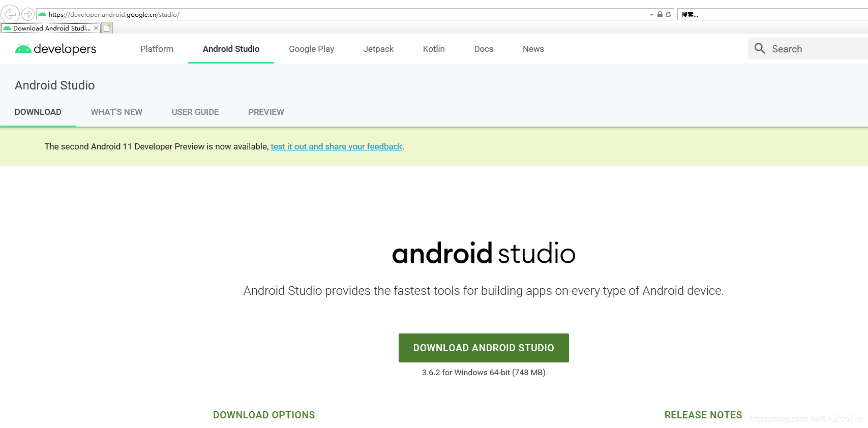The height and width of the screenshot is (428, 868).
Task: Switch to the DOWNLOAD tab
Action: pyautogui.click(x=38, y=112)
